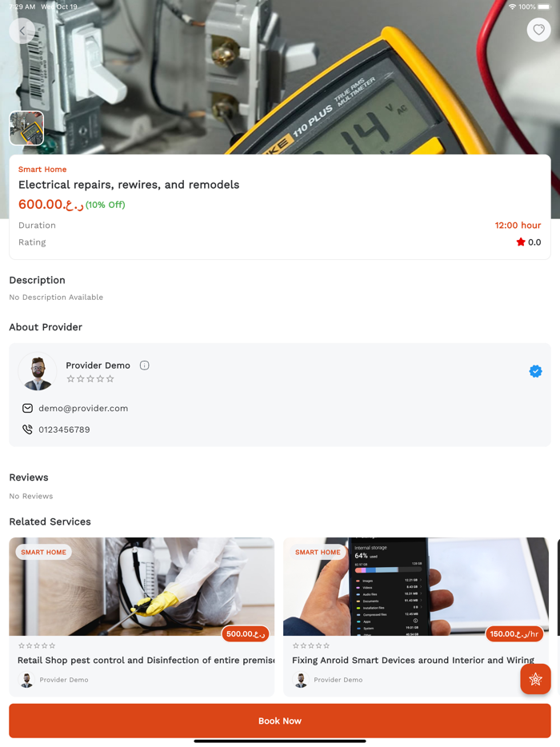Click the orange floating star button
560x747 pixels.
[535, 679]
